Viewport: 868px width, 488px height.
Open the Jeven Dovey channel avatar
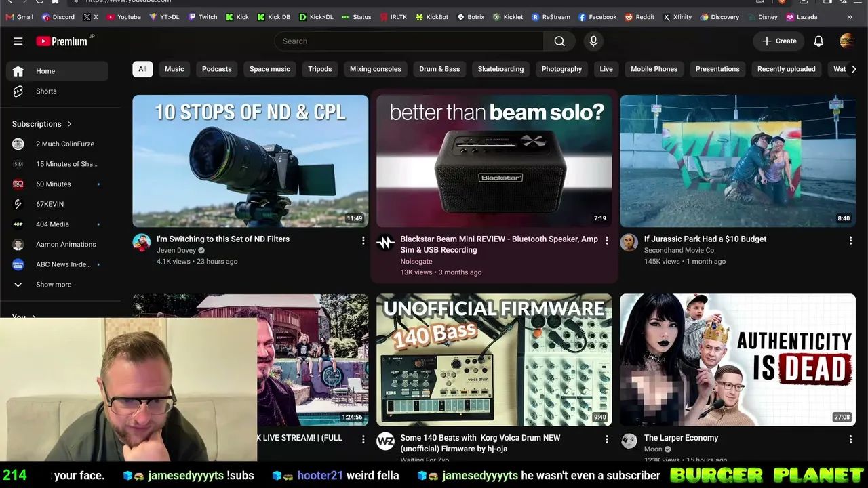click(x=142, y=243)
